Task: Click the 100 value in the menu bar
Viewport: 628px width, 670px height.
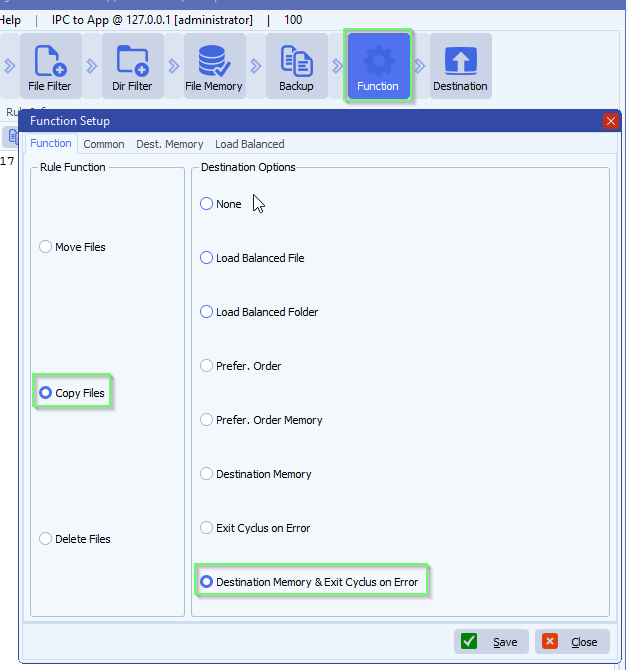Action: [x=293, y=20]
